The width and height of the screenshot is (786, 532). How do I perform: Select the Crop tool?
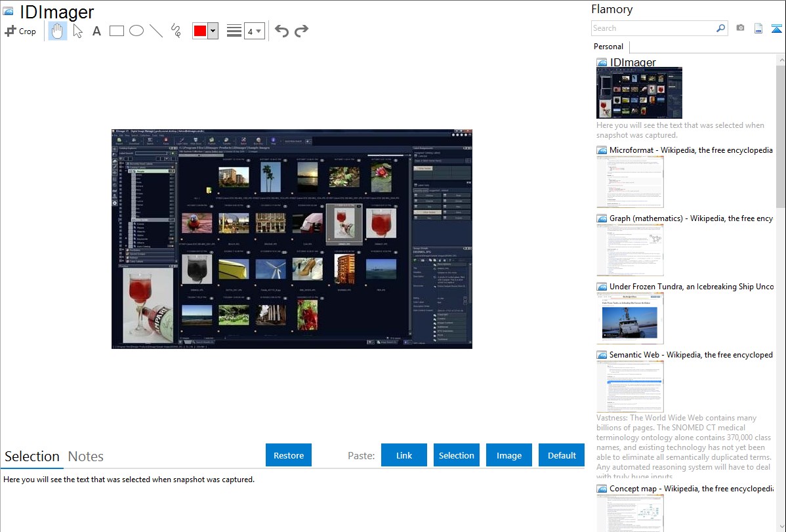pyautogui.click(x=20, y=31)
